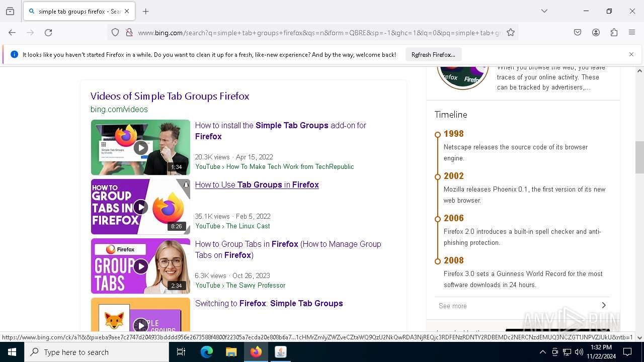The width and height of the screenshot is (644, 362).
Task: View site connection lock information
Action: [x=129, y=33]
